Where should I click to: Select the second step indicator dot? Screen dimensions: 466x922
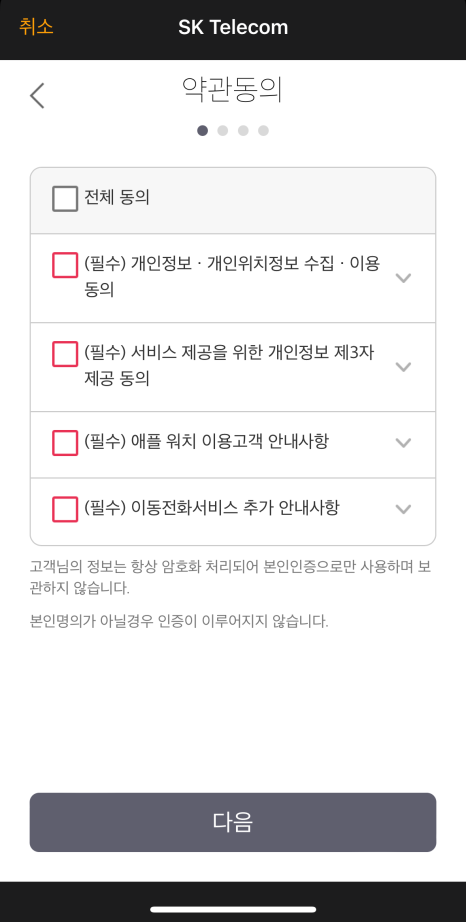[223, 131]
